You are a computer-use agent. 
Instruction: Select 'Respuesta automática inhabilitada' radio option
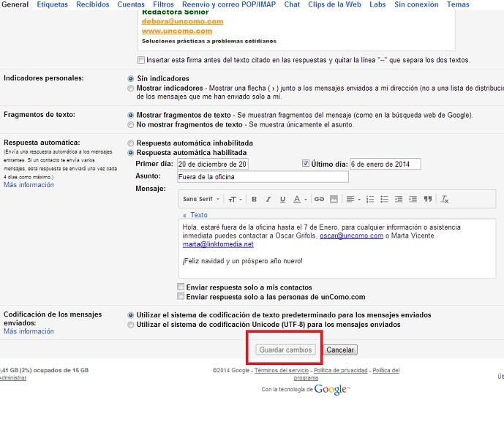[x=131, y=143]
